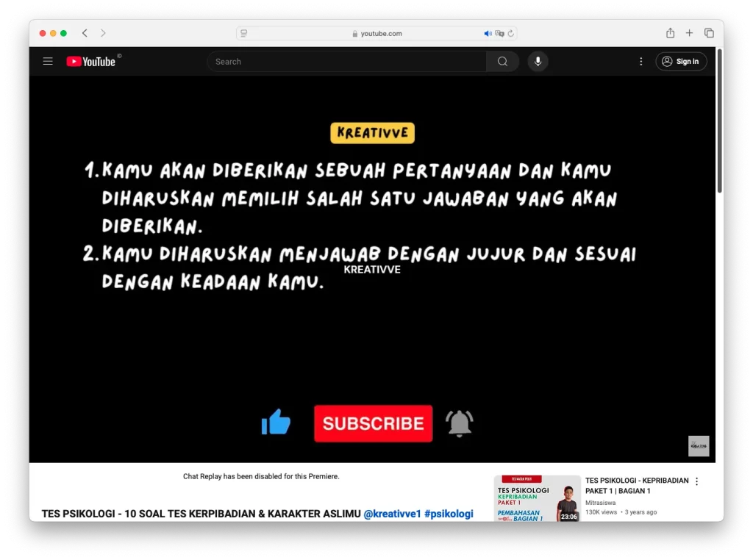Click the page vertical scrollbar
The image size is (753, 560).
click(x=719, y=120)
